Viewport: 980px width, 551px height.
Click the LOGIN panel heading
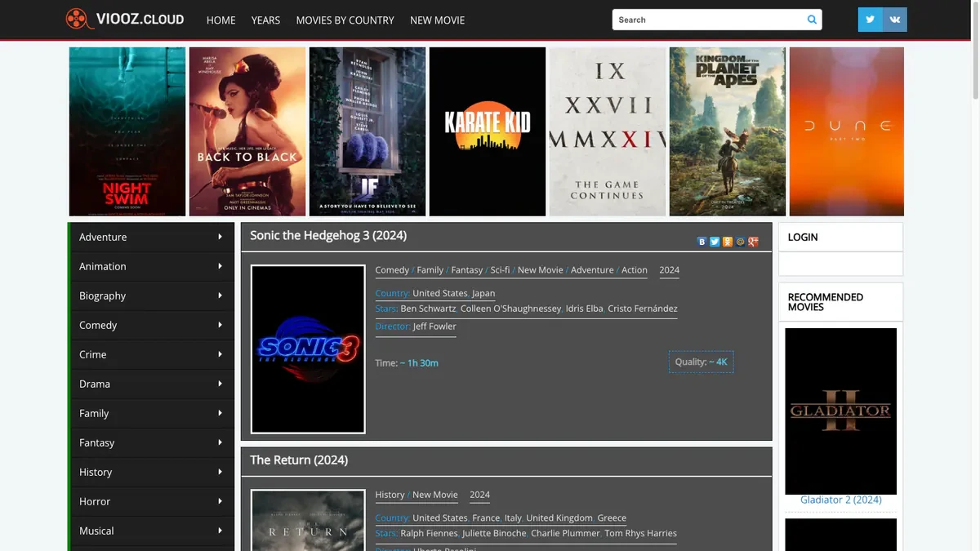click(x=803, y=237)
